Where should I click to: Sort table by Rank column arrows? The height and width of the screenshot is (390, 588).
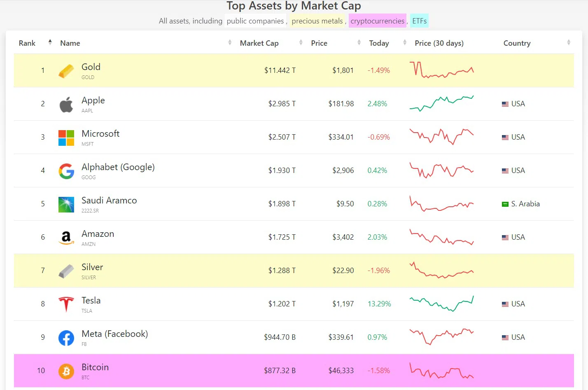click(50, 42)
